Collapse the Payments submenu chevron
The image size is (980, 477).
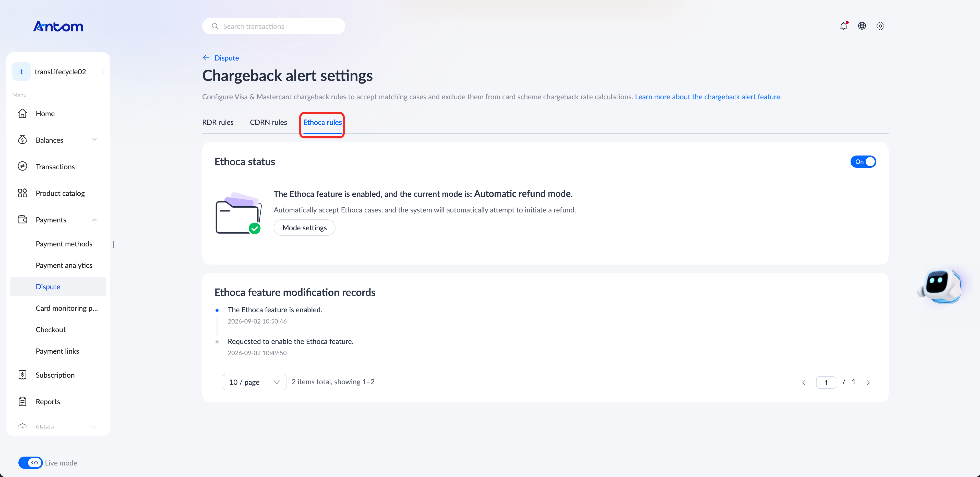[94, 220]
